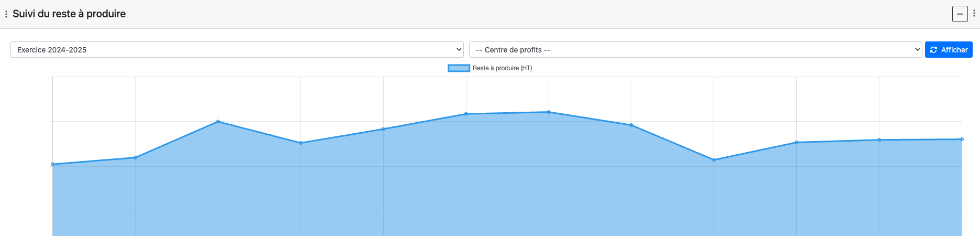Image resolution: width=980 pixels, height=236 pixels.
Task: Click the refresh icon inside the Afficher button
Action: 933,50
